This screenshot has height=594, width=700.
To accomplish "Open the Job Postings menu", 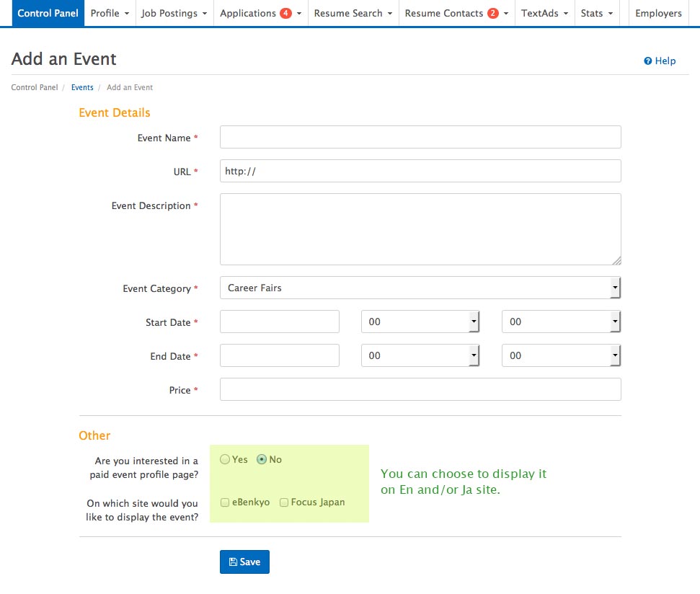I will pyautogui.click(x=174, y=14).
